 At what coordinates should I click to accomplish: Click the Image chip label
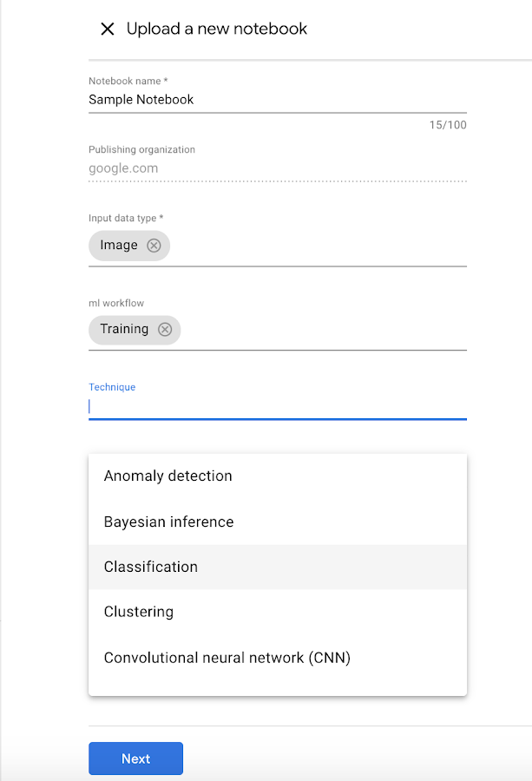click(119, 246)
